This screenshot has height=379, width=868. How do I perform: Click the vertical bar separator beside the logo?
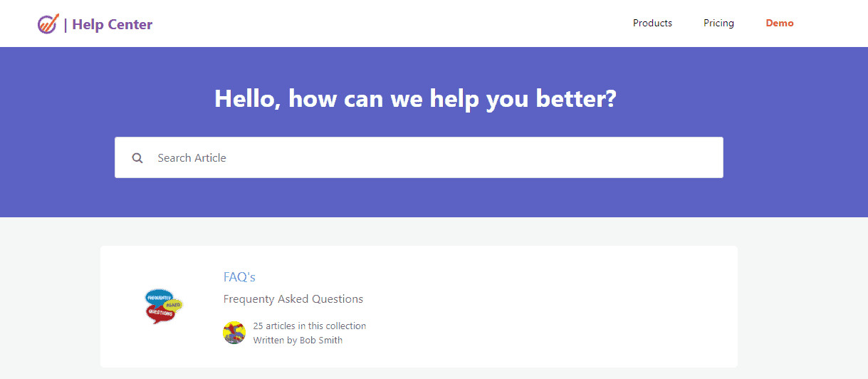66,25
